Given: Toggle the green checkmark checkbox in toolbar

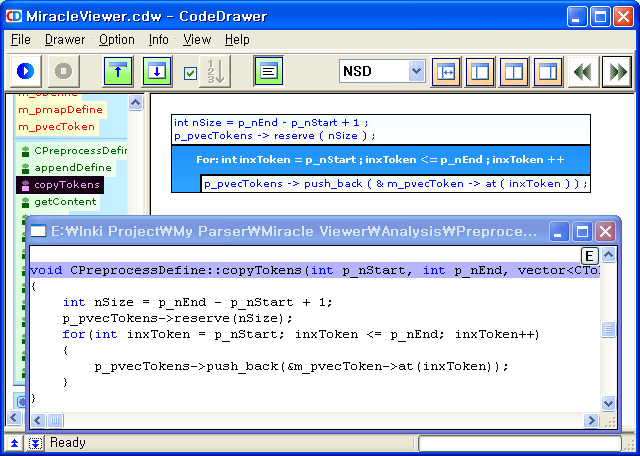Looking at the screenshot, I should pos(190,73).
